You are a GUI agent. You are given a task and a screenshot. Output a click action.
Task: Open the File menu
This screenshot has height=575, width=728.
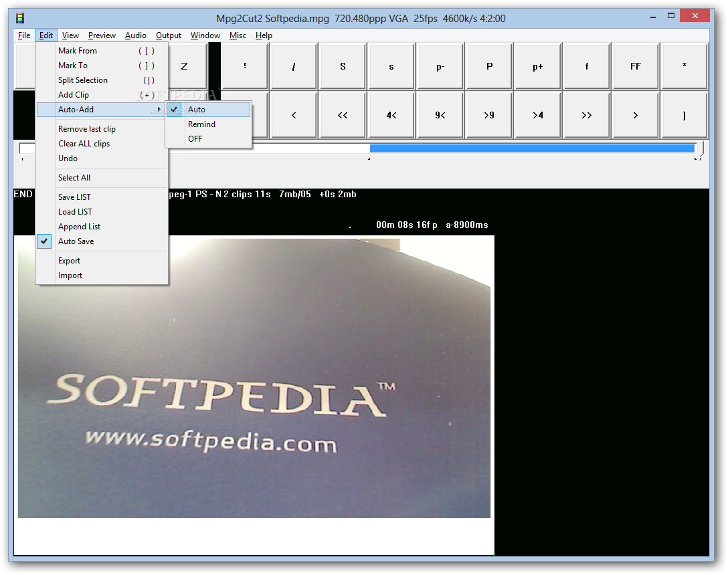[x=24, y=35]
